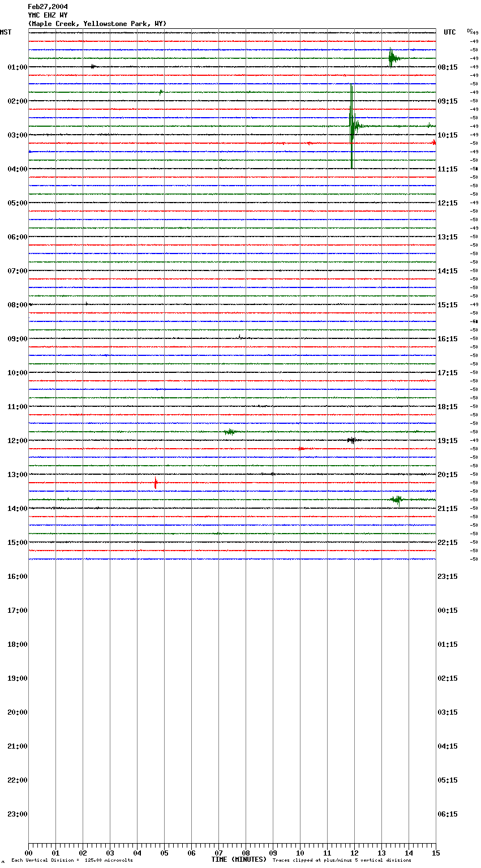Click minute 15 on the bottom axis
481x868 pixels.
436,853
